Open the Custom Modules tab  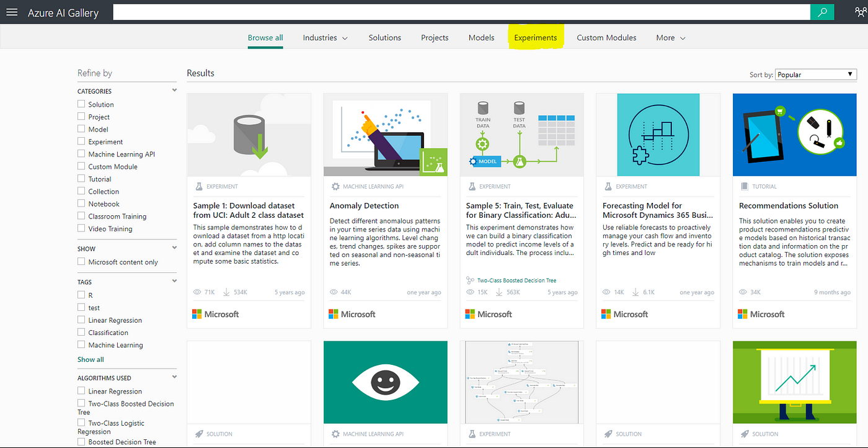pyautogui.click(x=606, y=38)
